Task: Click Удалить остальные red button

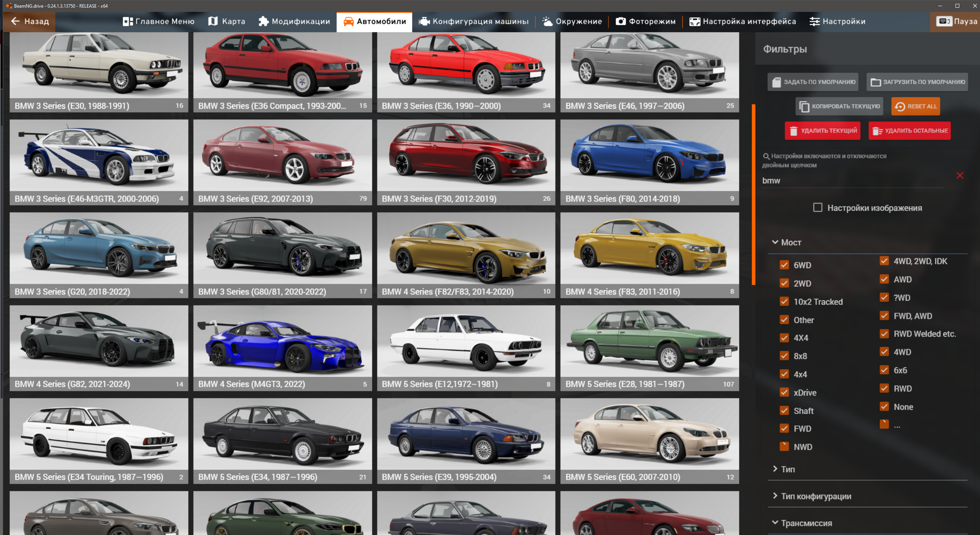Action: (x=910, y=131)
